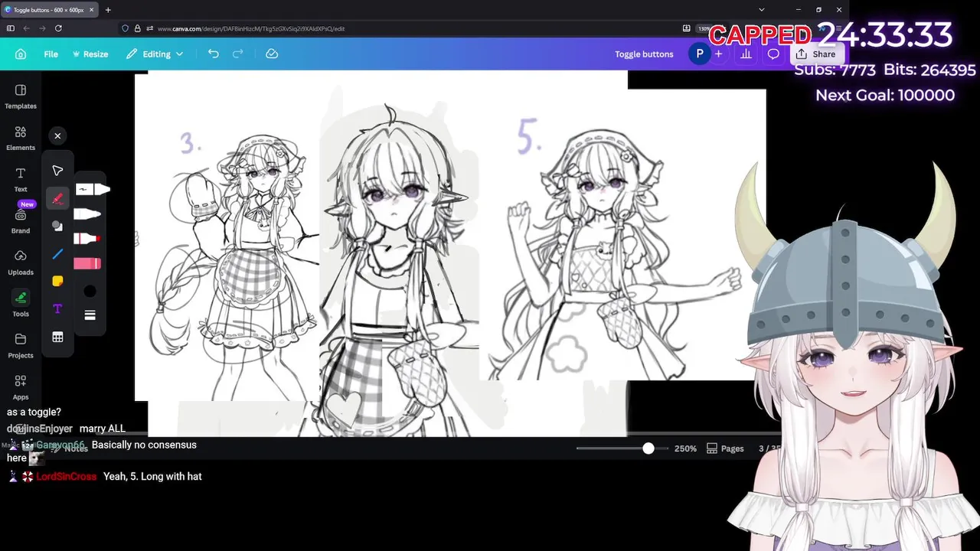Click the zoom slider handle
The height and width of the screenshot is (551, 980).
click(648, 448)
